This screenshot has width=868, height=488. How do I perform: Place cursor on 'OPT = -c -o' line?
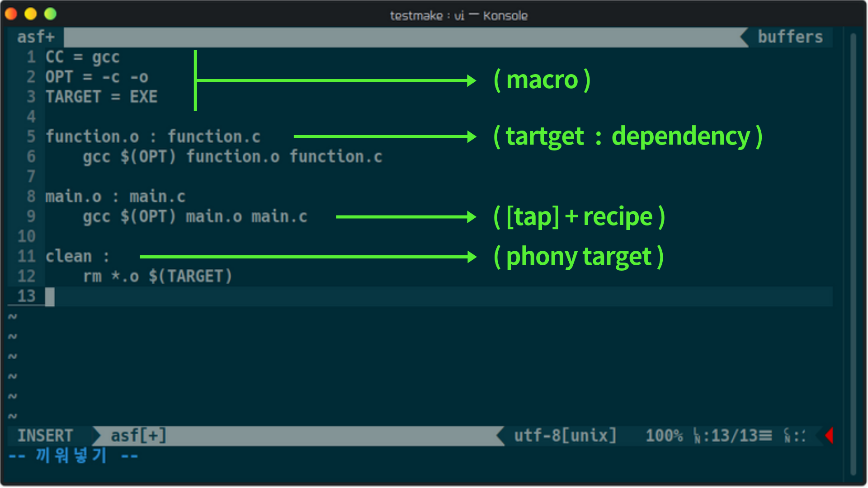(x=97, y=77)
